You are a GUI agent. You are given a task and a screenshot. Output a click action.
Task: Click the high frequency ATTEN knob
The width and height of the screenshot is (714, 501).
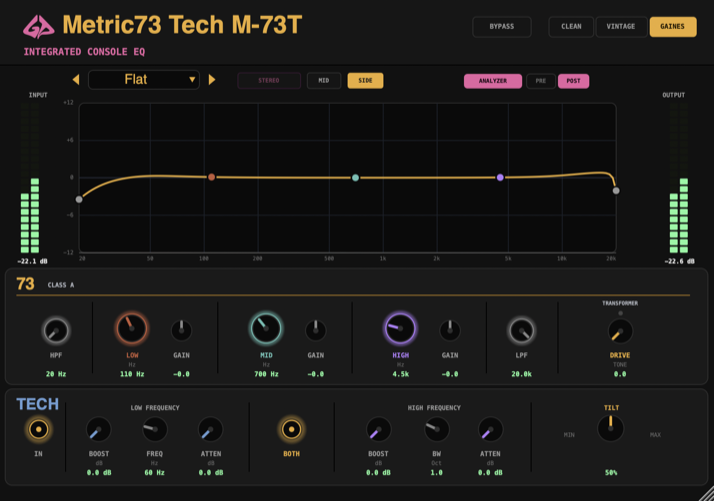[x=490, y=429]
